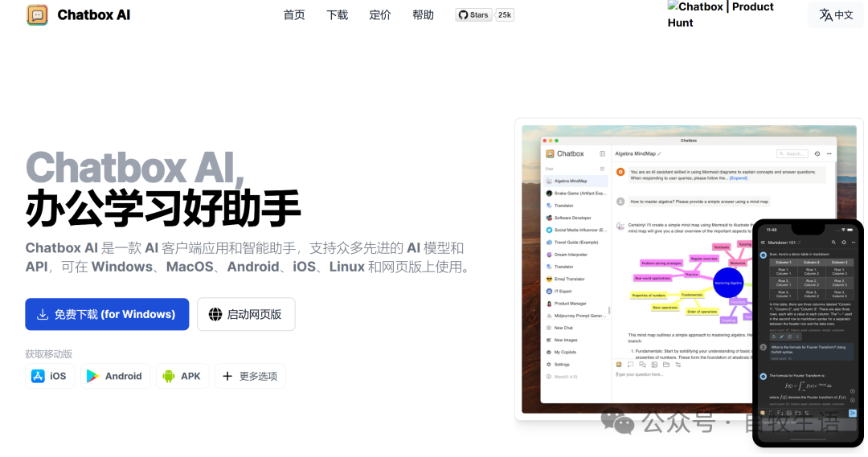Click the 获取移动版 label

(x=49, y=354)
